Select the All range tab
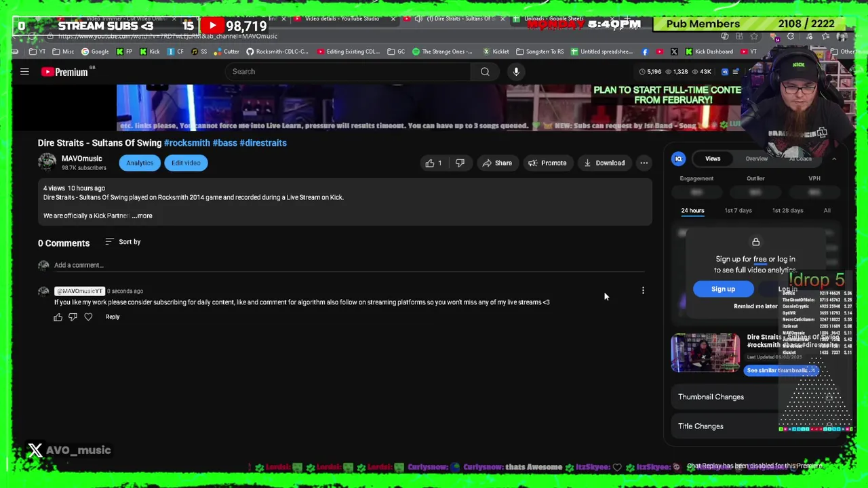Screen dimensions: 868x488 click(827, 211)
